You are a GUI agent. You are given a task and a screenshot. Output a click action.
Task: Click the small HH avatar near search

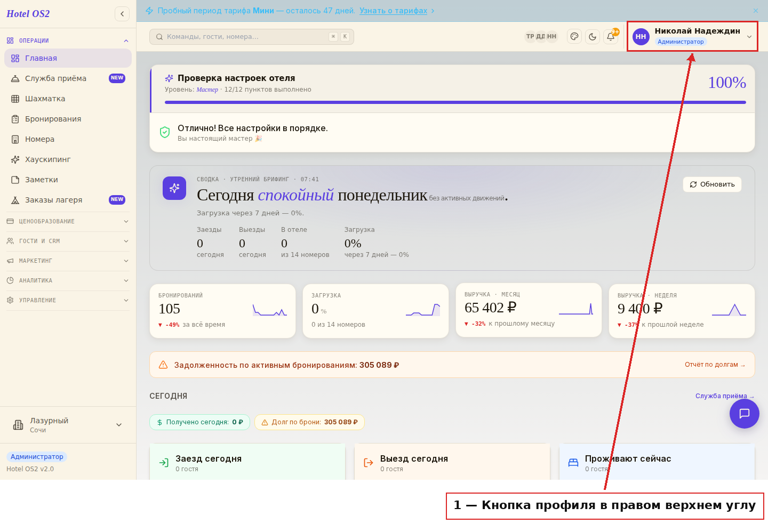[x=551, y=36]
